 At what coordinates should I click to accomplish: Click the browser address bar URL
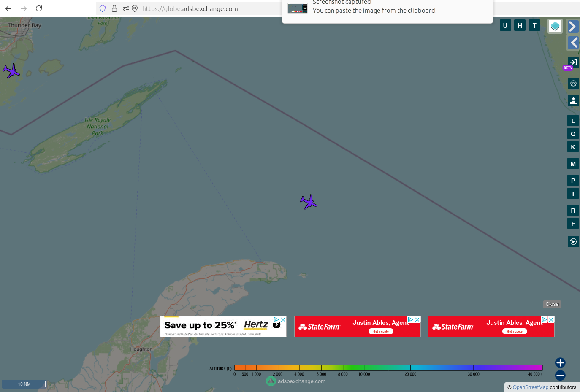point(190,8)
